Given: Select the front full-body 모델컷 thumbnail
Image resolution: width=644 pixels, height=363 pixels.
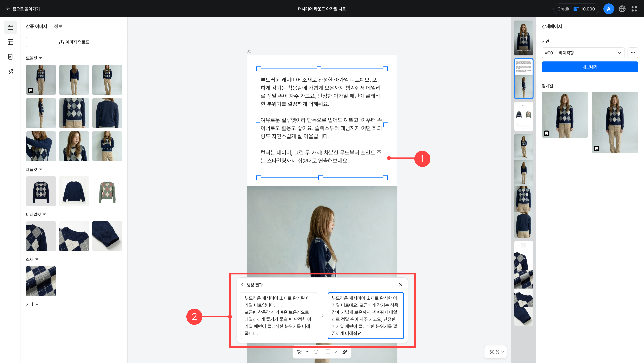Looking at the screenshot, I should click(x=41, y=80).
